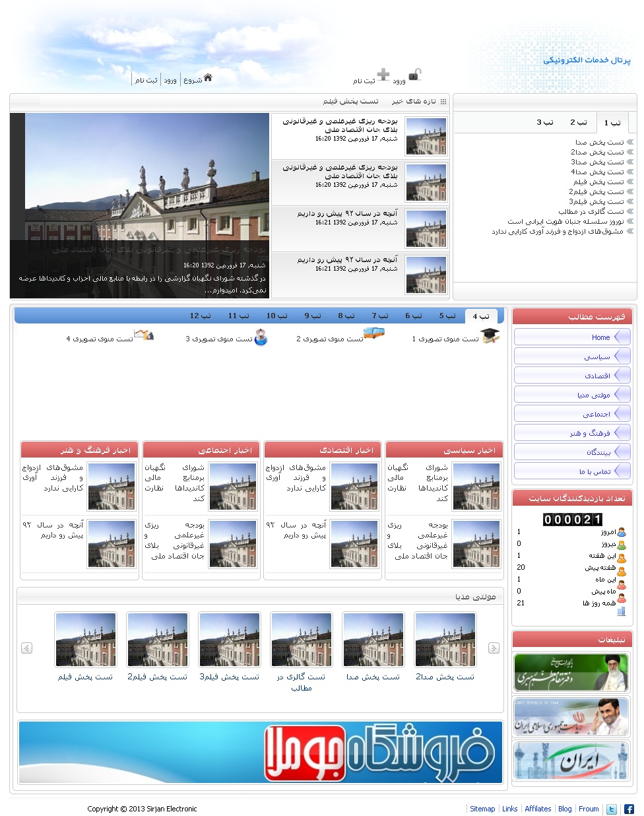
Task: Click the Froum link in the footer
Action: (588, 808)
